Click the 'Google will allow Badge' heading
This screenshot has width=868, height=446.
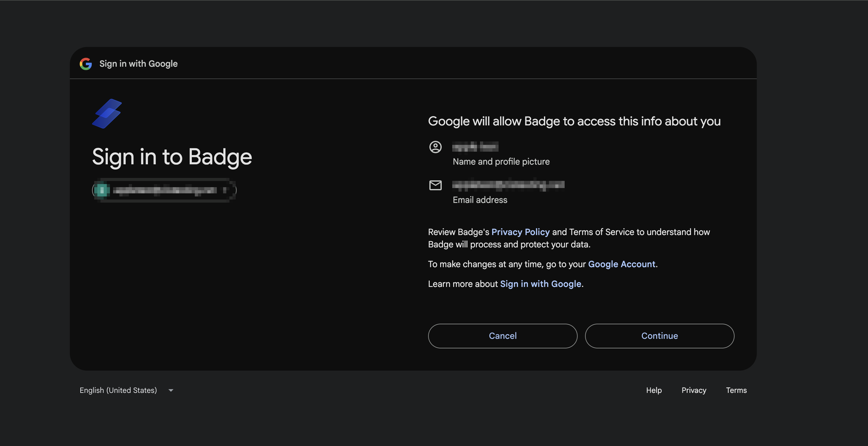(574, 121)
